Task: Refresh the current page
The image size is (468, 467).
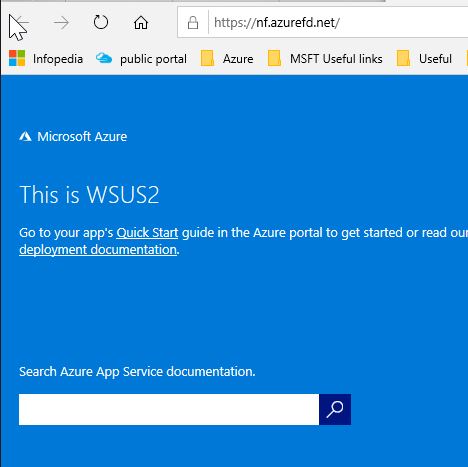Action: [101, 23]
